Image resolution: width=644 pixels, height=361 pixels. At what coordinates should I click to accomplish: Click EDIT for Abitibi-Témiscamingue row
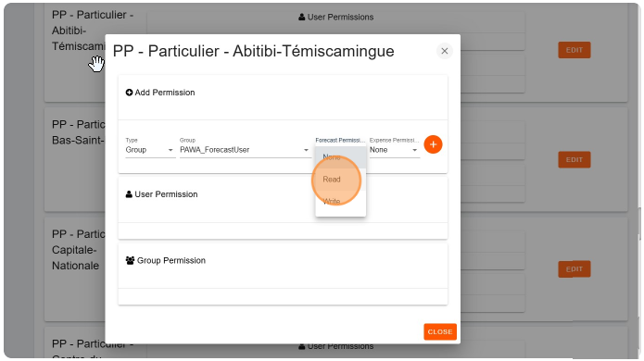coord(575,50)
